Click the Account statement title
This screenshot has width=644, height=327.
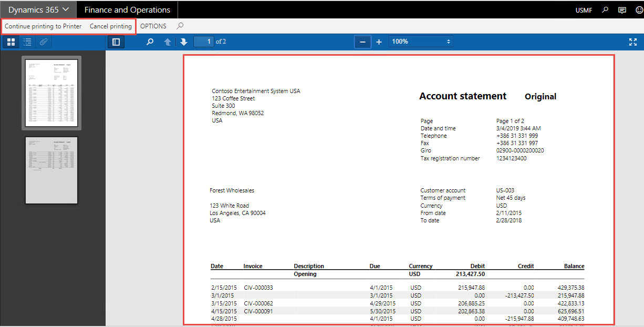[463, 96]
